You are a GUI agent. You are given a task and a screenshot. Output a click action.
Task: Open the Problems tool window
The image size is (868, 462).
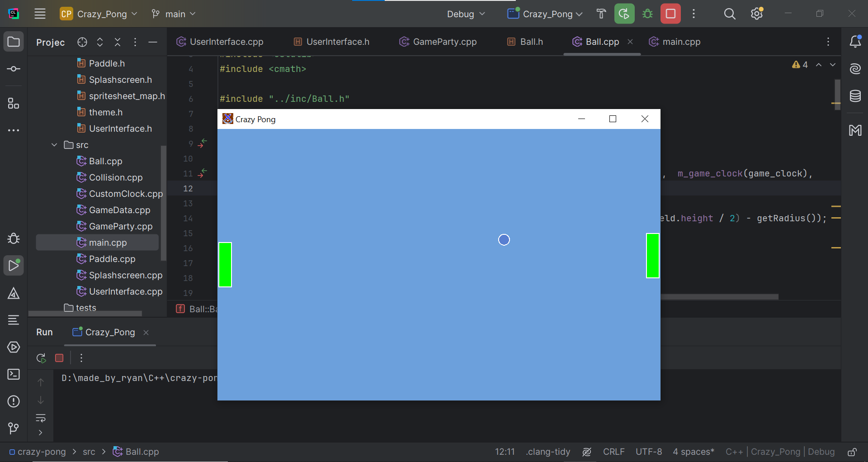[14, 401]
